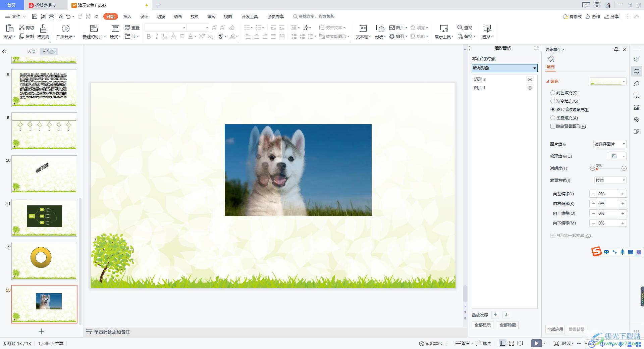
Task: Click the Paste clipboard icon
Action: (x=9, y=29)
